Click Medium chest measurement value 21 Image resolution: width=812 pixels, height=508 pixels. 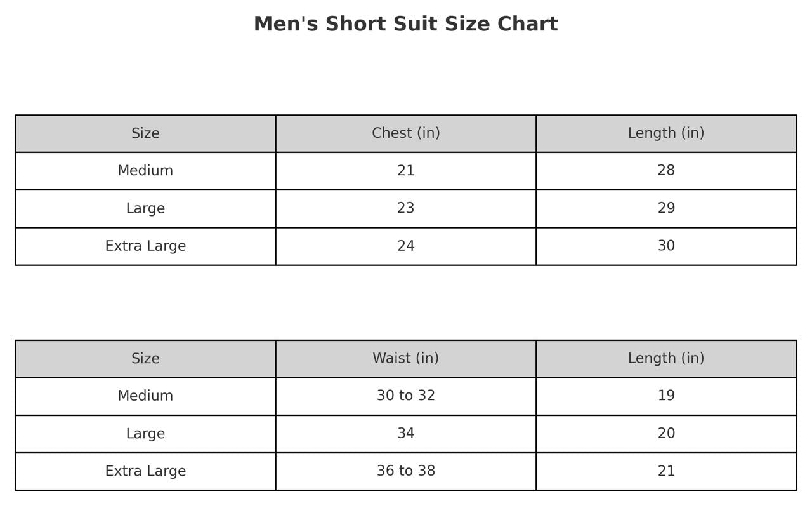point(405,171)
